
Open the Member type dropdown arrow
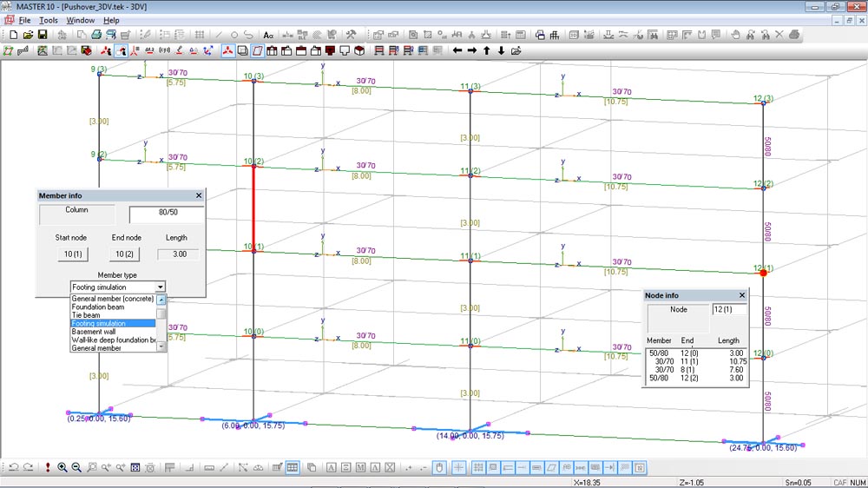[x=160, y=287]
